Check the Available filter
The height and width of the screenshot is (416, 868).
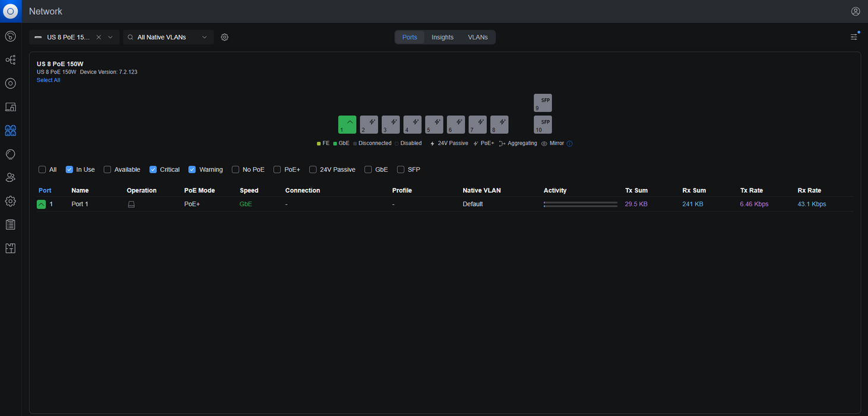pos(107,169)
